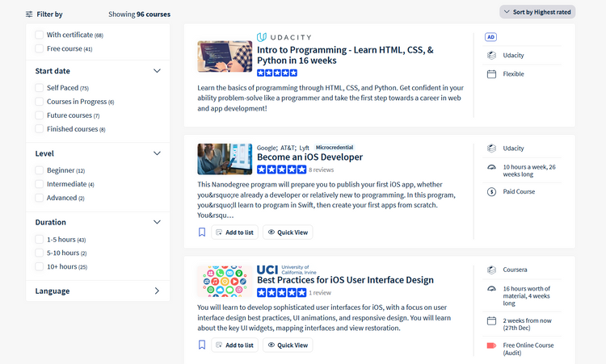Click the iOS User Interface Design thumbnail
The width and height of the screenshot is (606, 364).
click(x=225, y=282)
